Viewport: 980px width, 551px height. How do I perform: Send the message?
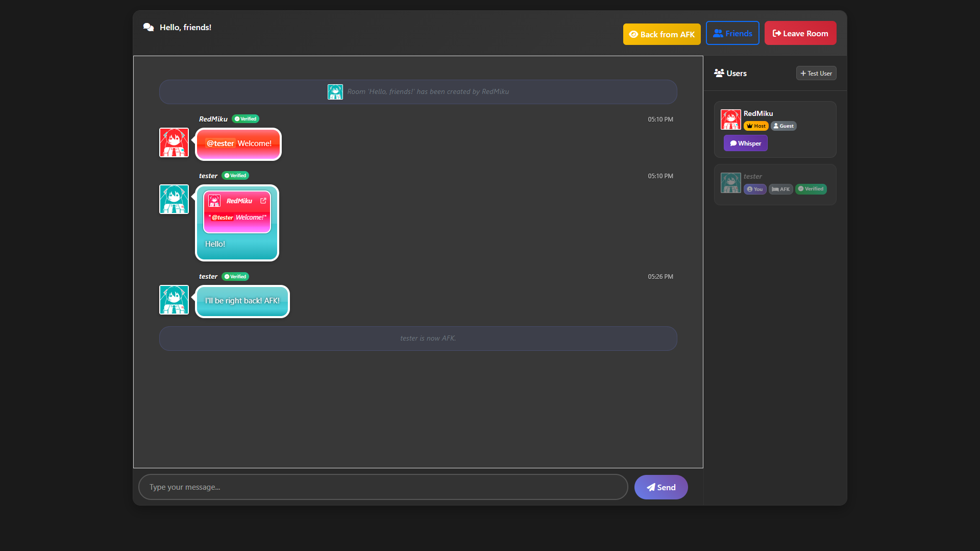(x=660, y=487)
